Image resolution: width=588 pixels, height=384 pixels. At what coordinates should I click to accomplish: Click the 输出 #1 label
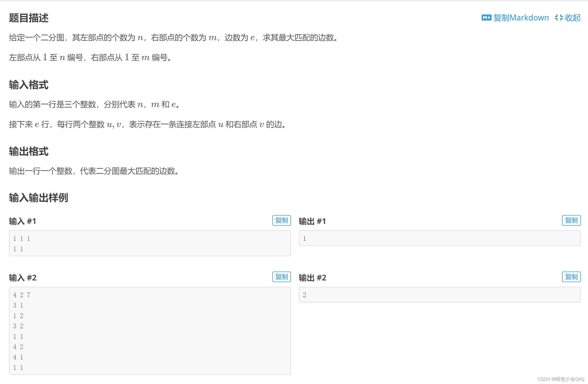click(312, 221)
